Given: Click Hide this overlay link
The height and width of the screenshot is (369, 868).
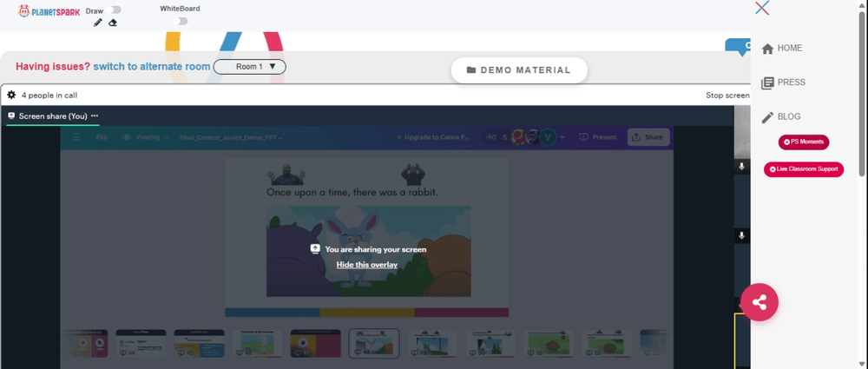Looking at the screenshot, I should [367, 265].
